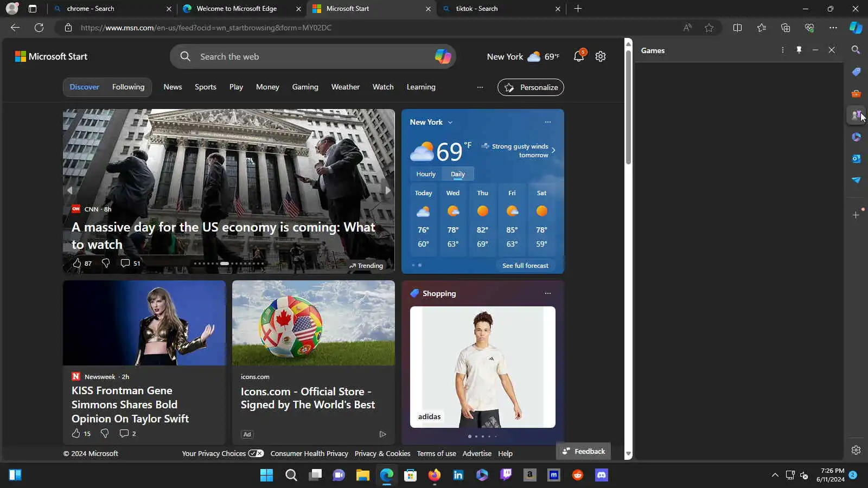Click the Personalize button
The height and width of the screenshot is (488, 868).
tap(531, 87)
